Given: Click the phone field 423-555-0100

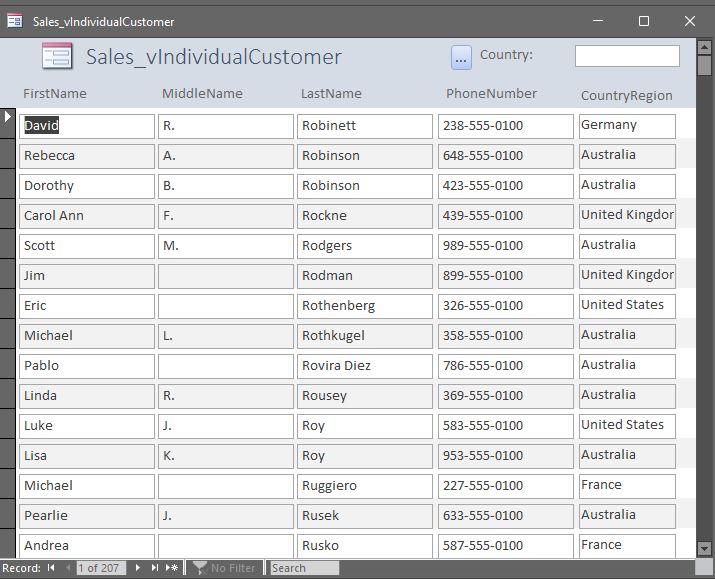Looking at the screenshot, I should click(506, 186).
